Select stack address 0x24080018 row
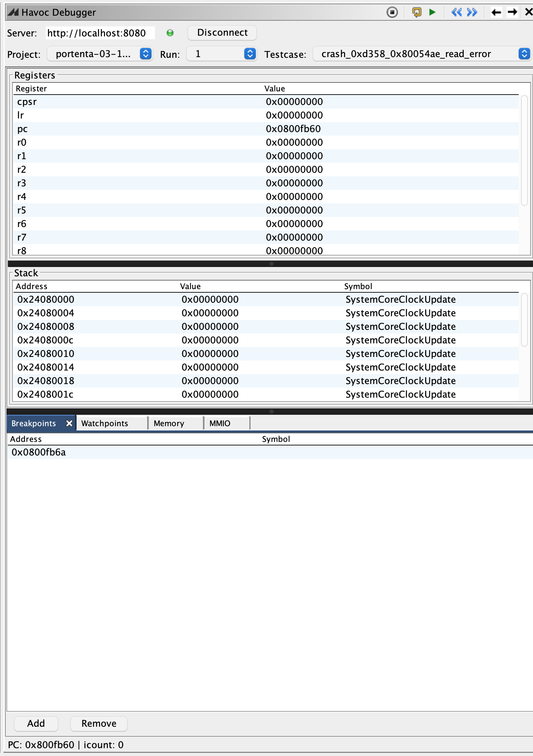Screen dimensions: 533x756 click(266, 381)
